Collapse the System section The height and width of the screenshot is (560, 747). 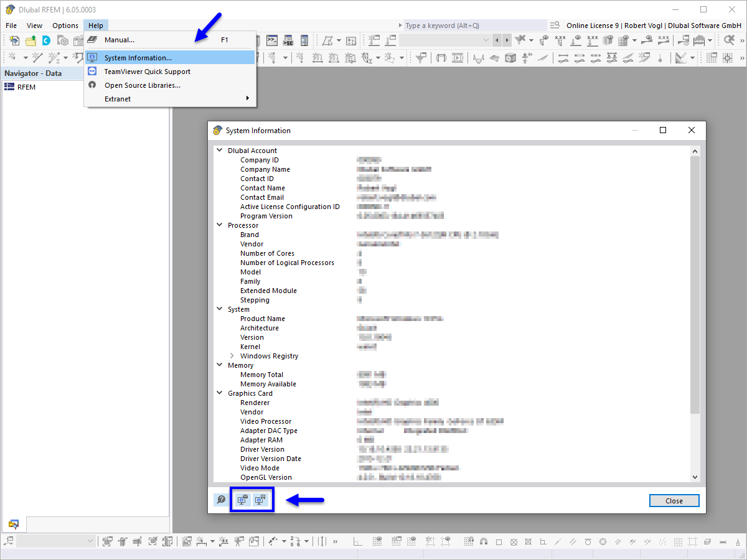[x=219, y=309]
